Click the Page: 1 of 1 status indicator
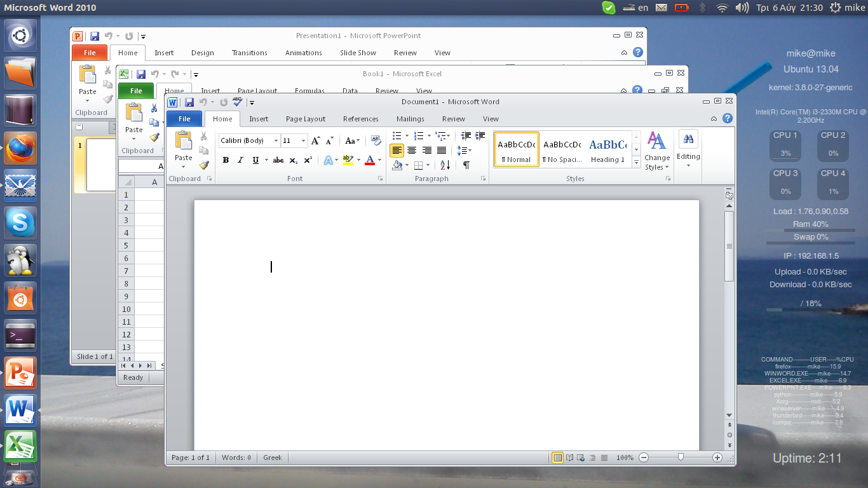This screenshot has height=488, width=868. coord(191,457)
